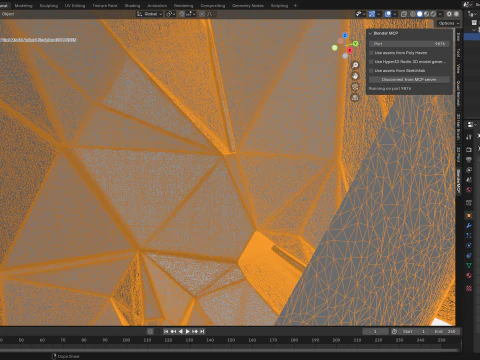
Task: Switch to the Modeling workspace tab
Action: pyautogui.click(x=23, y=6)
